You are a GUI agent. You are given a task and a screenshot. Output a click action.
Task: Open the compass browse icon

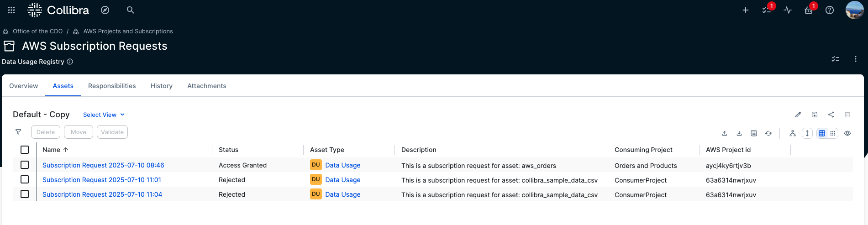(x=105, y=10)
